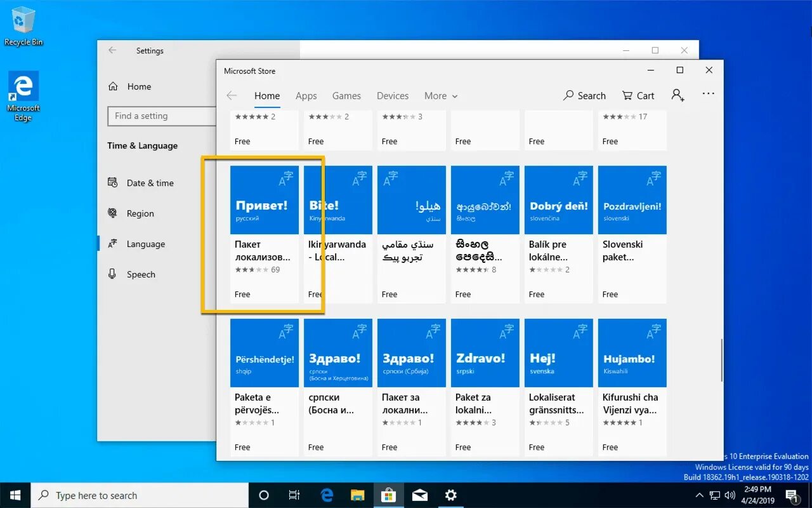Open the Action Center notifications icon

(x=792, y=495)
